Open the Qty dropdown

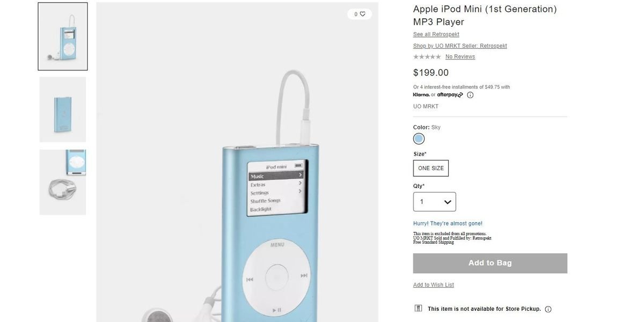pos(435,202)
